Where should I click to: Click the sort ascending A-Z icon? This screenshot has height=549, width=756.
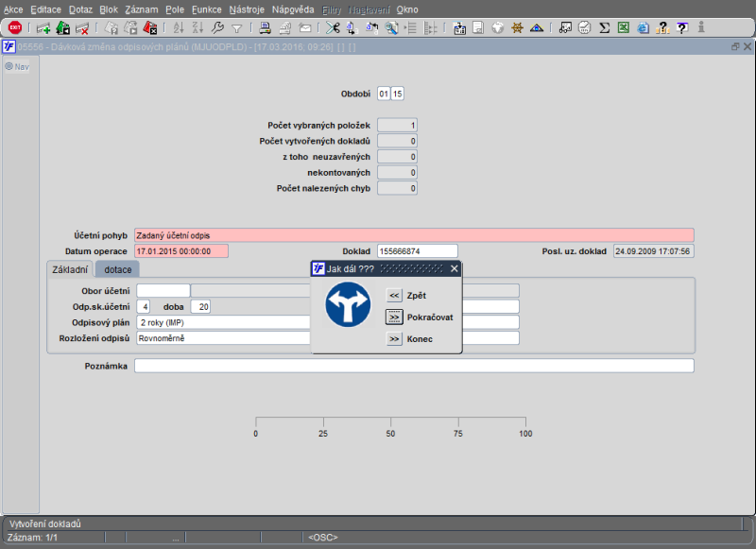pos(179,28)
